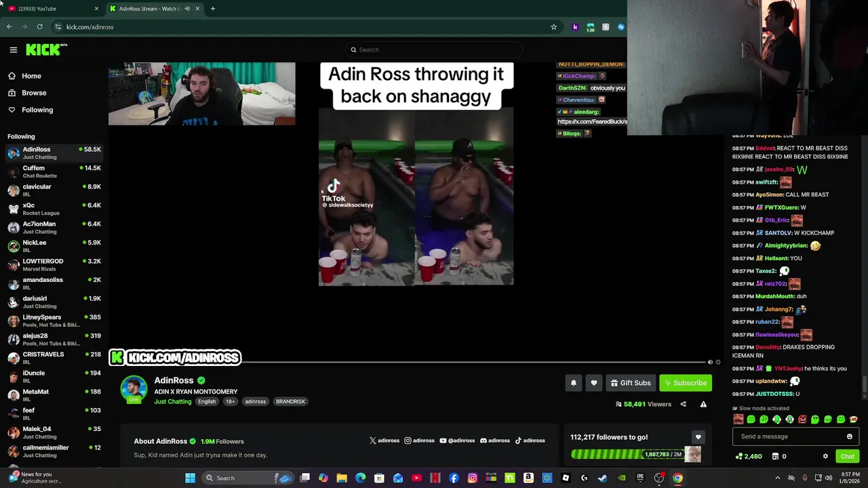868x488 pixels.
Task: Open Steam from the taskbar
Action: [602, 478]
